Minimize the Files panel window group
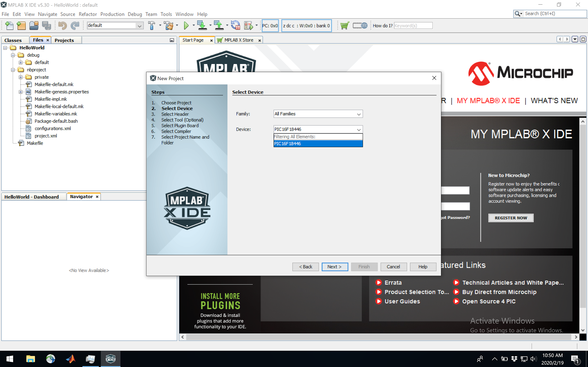This screenshot has height=367, width=588. (172, 40)
